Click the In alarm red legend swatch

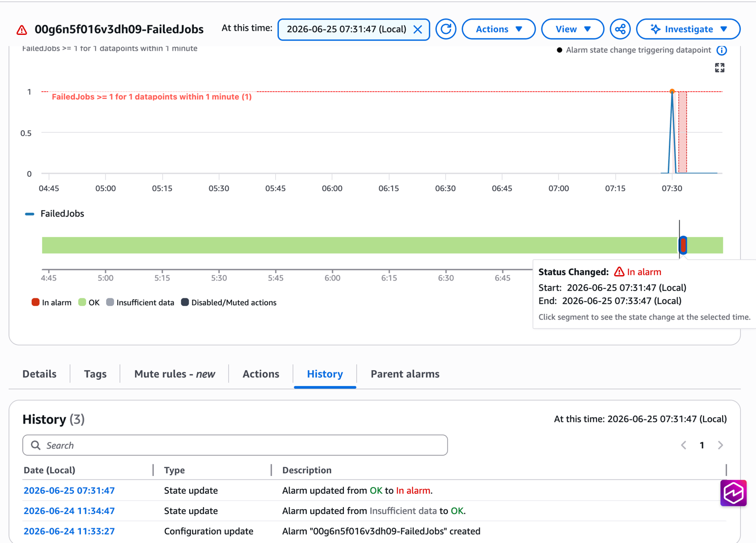[x=35, y=302]
